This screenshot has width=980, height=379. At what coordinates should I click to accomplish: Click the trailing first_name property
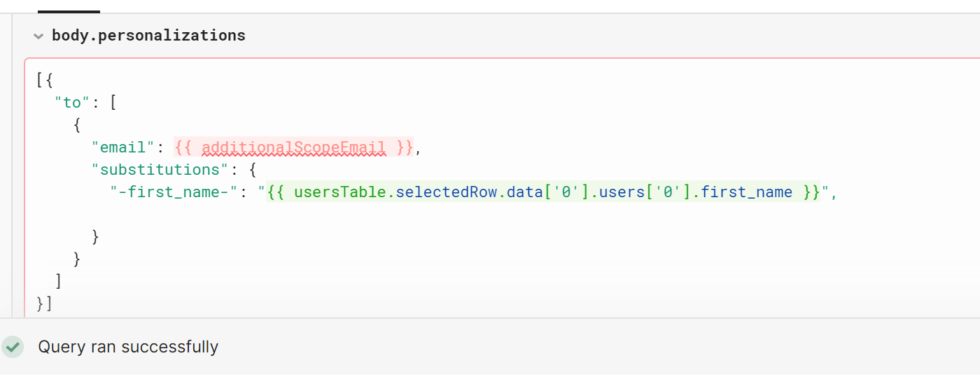pyautogui.click(x=746, y=192)
